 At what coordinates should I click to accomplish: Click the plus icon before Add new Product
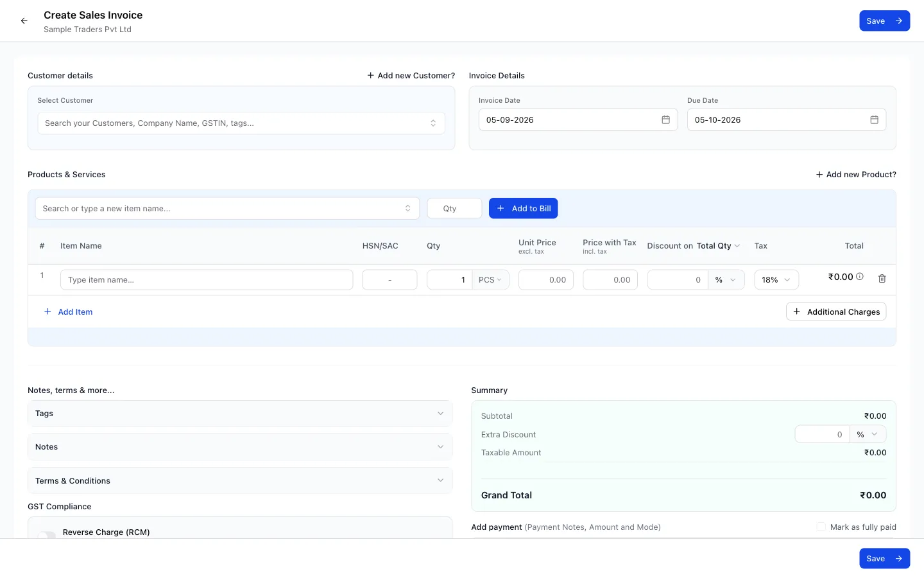[x=819, y=175]
